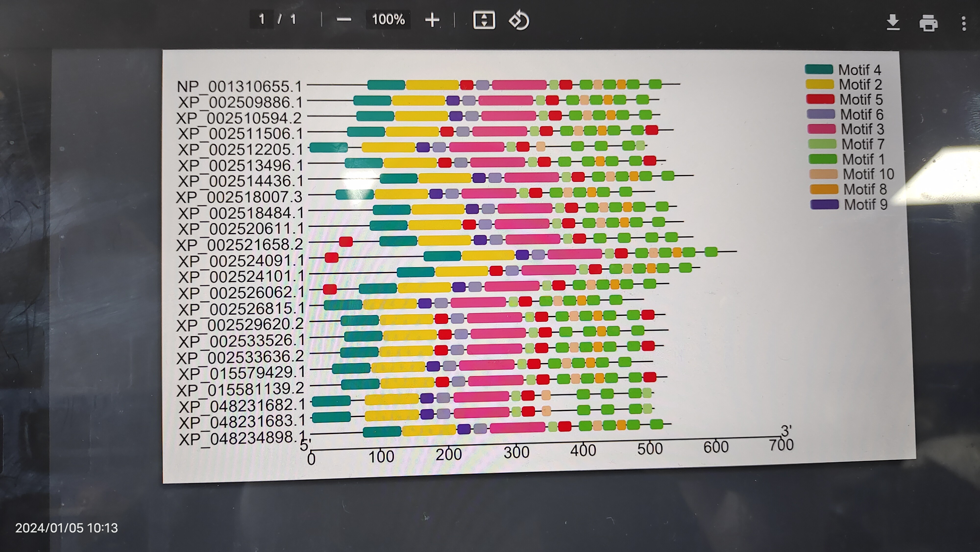This screenshot has width=980, height=552.
Task: Click the Motif 9 purple legend swatch
Action: click(824, 204)
